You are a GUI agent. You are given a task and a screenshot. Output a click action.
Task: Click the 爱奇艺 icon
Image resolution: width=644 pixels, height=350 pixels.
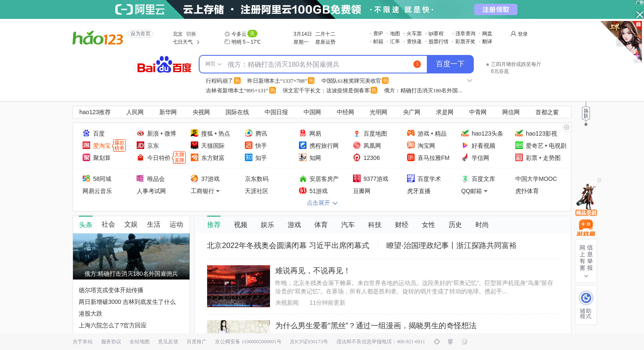coord(519,145)
